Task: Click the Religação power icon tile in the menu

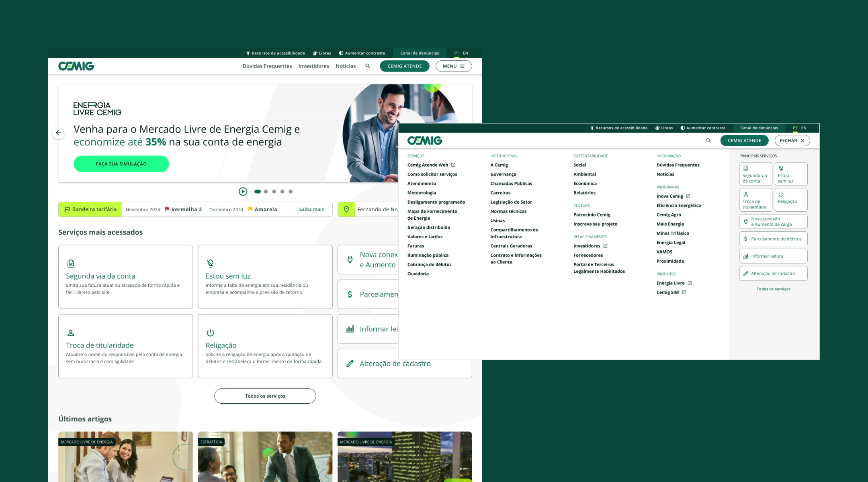Action: 791,200
